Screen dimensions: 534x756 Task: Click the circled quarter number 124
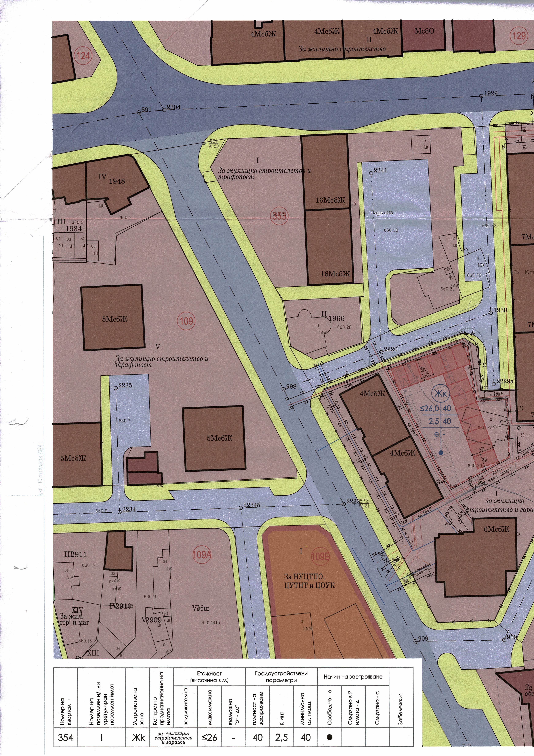click(83, 56)
